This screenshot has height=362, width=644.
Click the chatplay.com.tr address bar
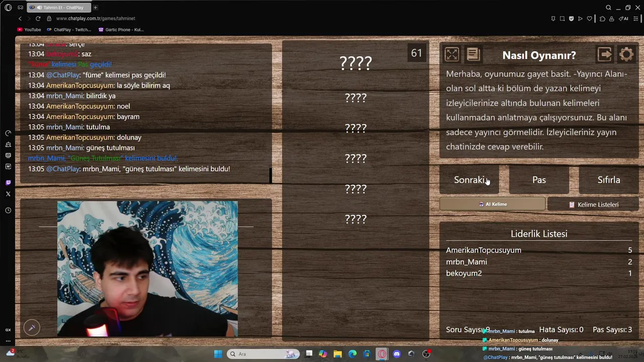[96, 19]
